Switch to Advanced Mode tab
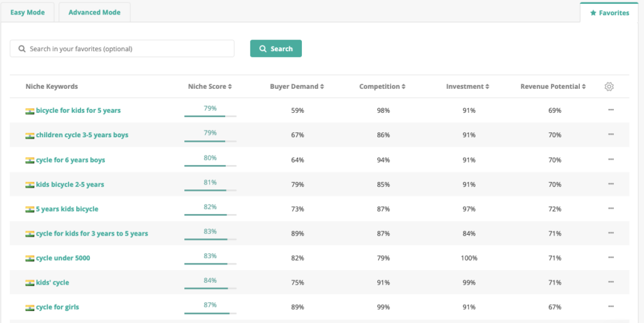Image resolution: width=644 pixels, height=323 pixels. coord(94,13)
